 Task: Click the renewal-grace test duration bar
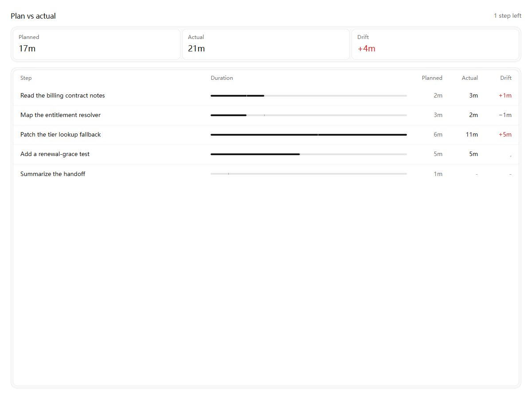point(309,154)
